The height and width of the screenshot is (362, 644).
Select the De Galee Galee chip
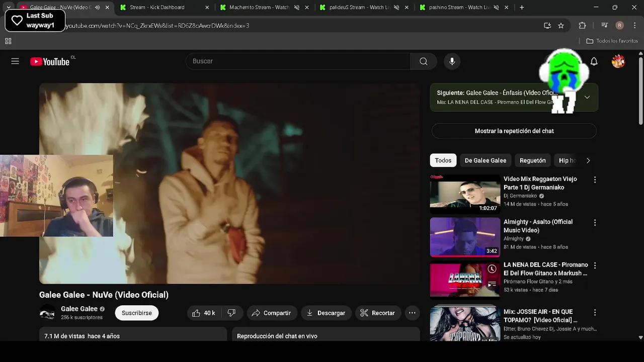click(x=485, y=160)
